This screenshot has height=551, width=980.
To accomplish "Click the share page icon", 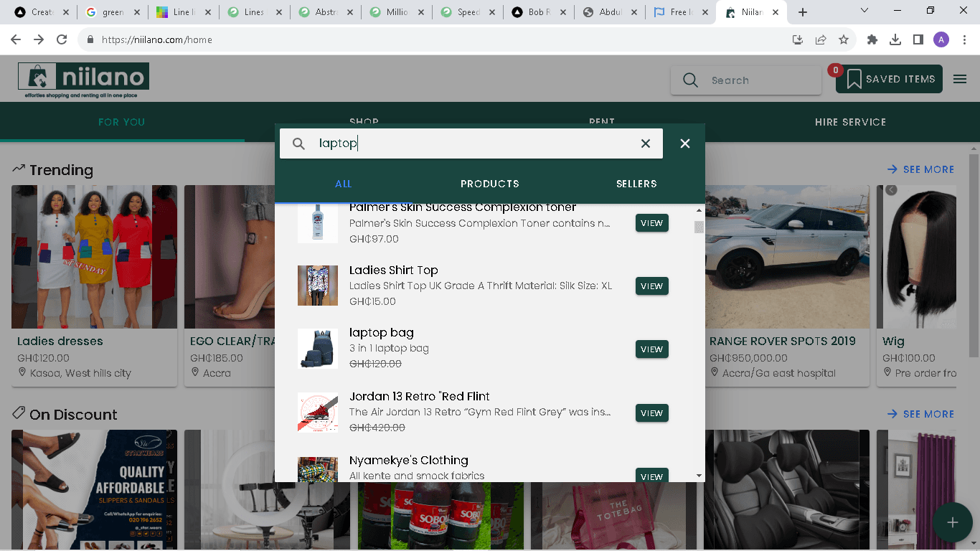I will [x=821, y=40].
